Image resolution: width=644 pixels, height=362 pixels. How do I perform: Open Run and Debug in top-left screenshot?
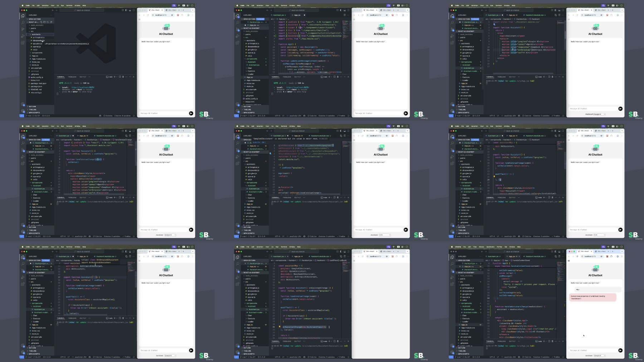click(23, 36)
